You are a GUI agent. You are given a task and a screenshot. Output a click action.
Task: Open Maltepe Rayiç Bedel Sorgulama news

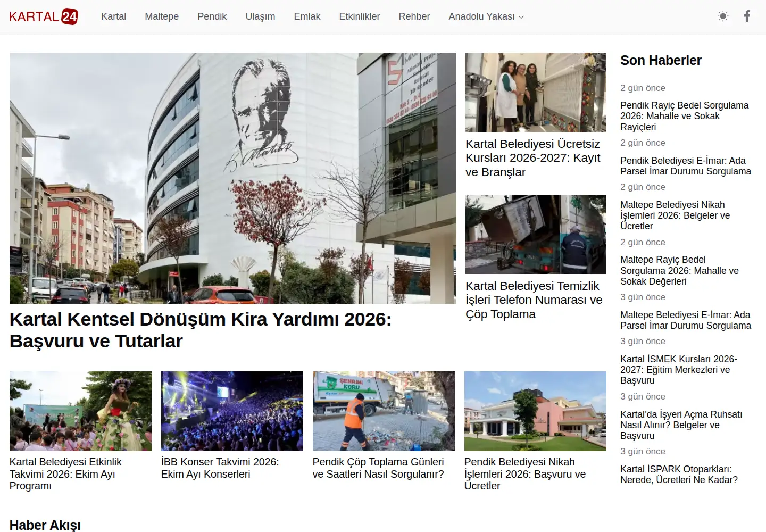click(x=679, y=270)
